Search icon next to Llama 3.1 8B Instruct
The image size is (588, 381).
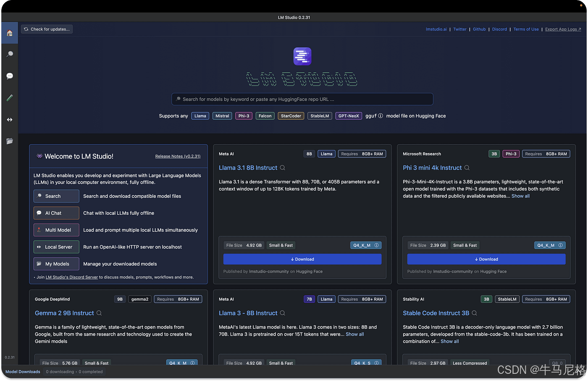pyautogui.click(x=283, y=168)
